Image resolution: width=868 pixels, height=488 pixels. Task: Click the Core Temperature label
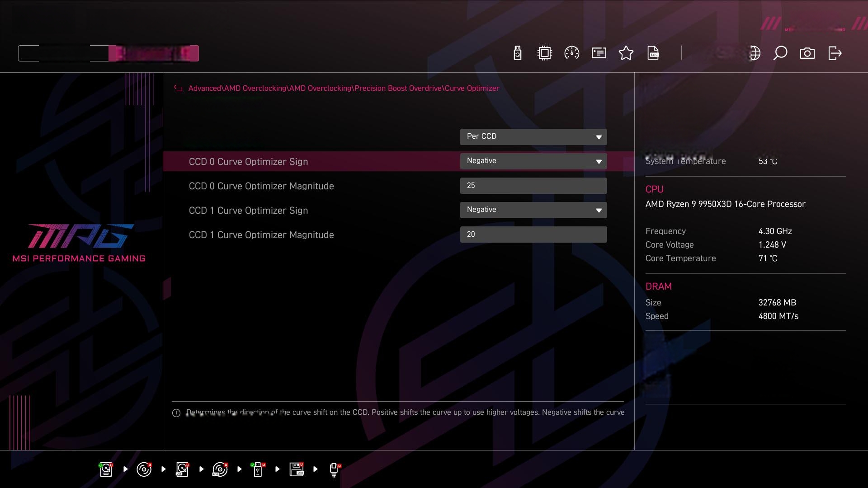(680, 258)
